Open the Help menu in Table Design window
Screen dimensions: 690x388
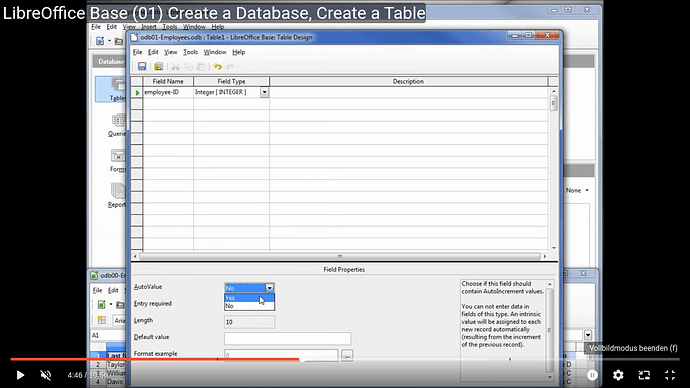[239, 52]
